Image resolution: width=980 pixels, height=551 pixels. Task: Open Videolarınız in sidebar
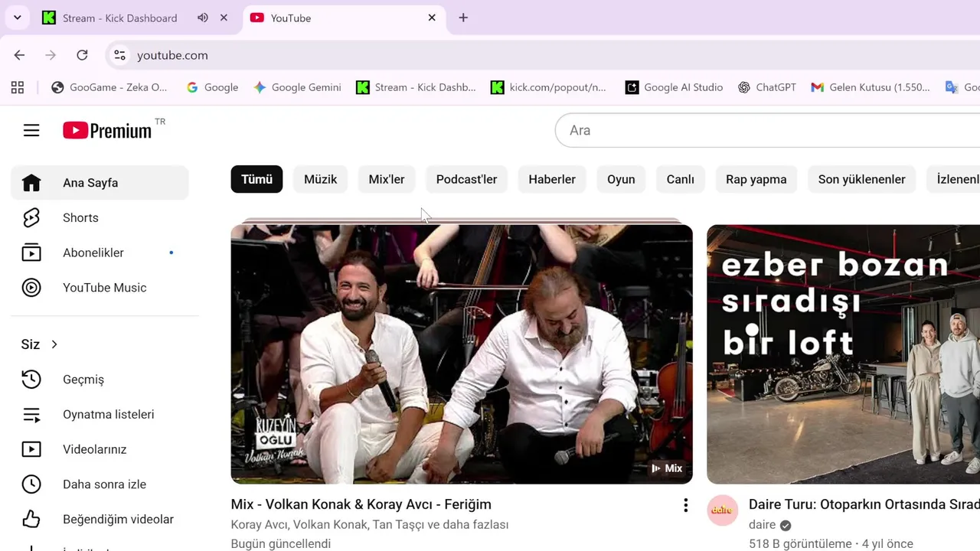coord(100,449)
